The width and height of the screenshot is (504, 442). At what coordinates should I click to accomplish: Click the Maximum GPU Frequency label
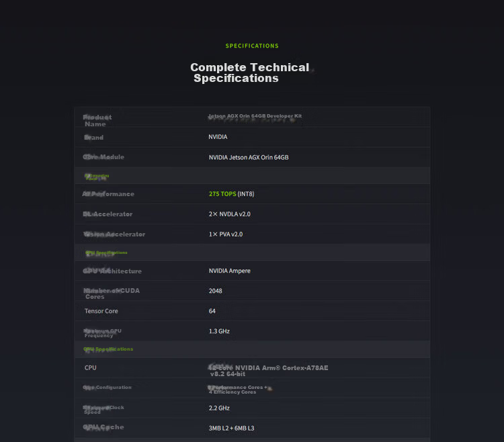click(103, 333)
